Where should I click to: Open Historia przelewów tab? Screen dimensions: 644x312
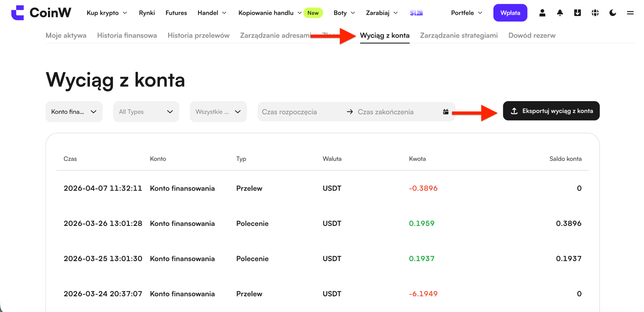point(198,36)
